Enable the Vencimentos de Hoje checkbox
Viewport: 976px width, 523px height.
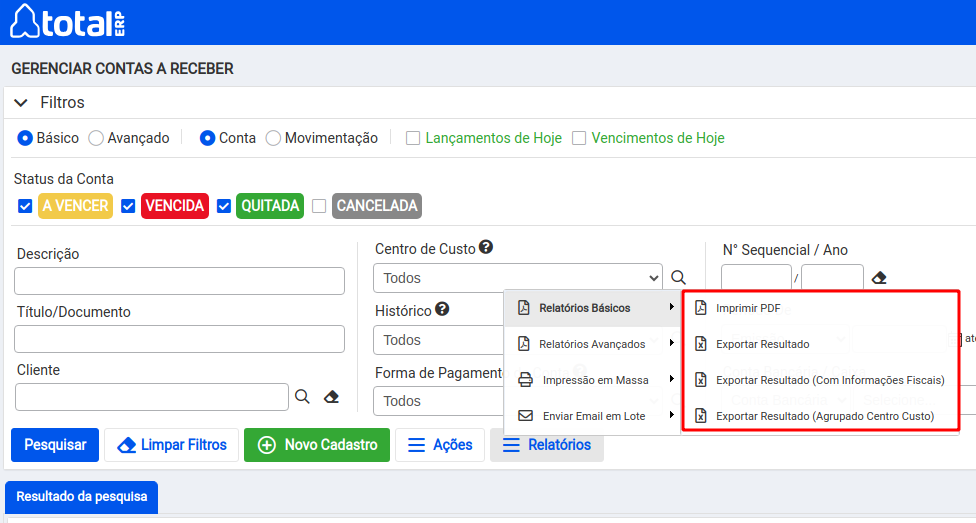click(579, 138)
